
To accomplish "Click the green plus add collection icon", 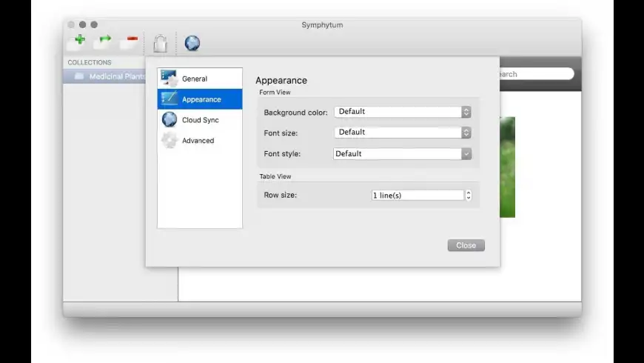I will (77, 42).
